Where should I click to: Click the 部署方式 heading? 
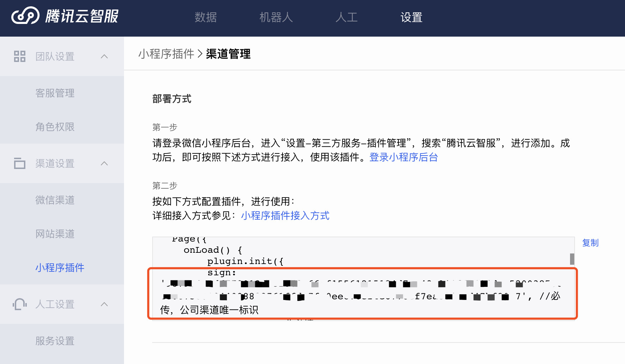point(172,99)
